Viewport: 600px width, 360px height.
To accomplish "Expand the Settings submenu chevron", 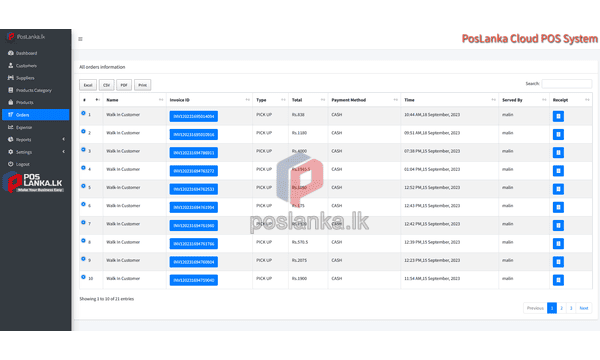I will 64,151.
